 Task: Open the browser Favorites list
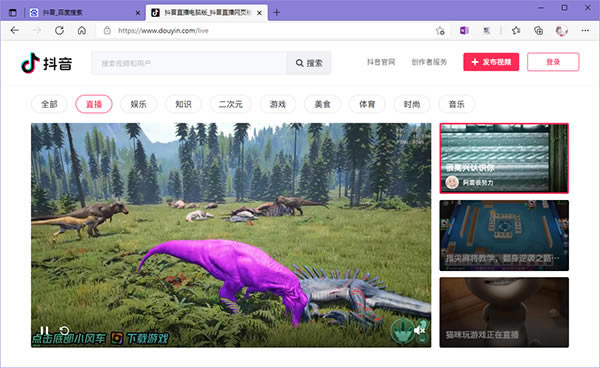516,31
